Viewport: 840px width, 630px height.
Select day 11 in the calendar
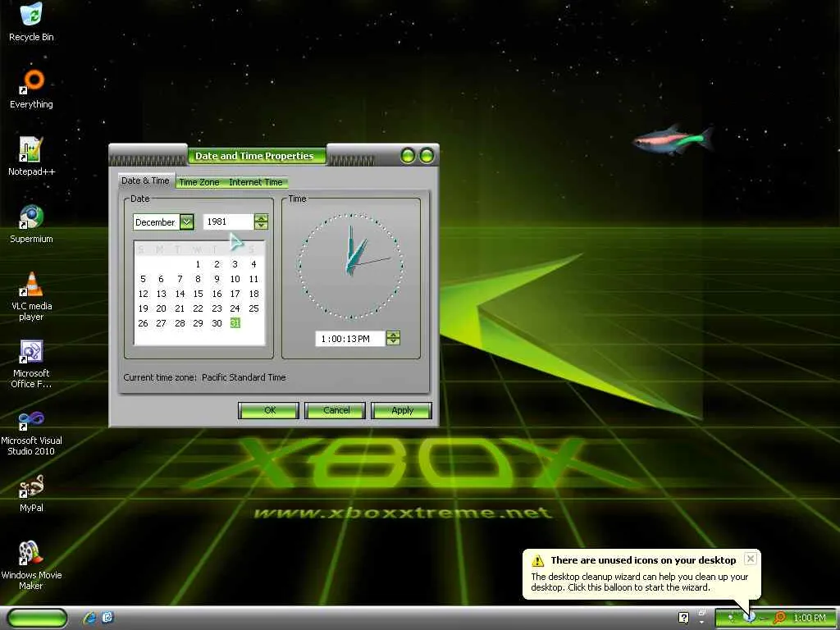pyautogui.click(x=253, y=279)
